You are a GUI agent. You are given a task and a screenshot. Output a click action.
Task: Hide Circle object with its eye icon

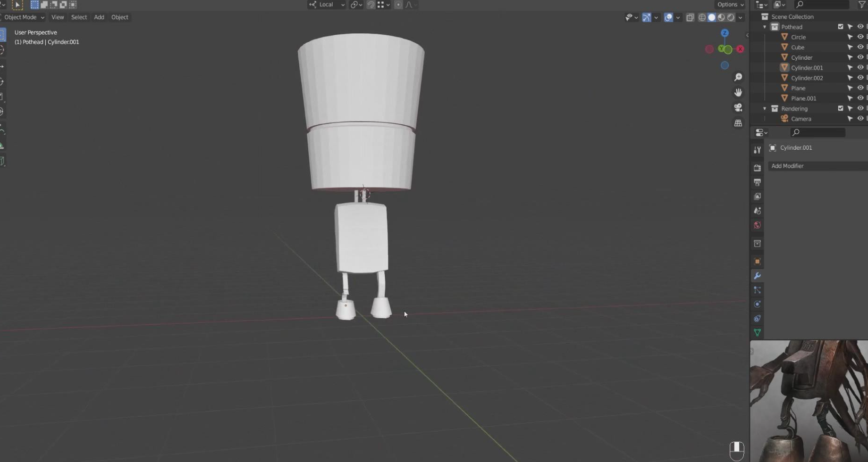pyautogui.click(x=861, y=37)
